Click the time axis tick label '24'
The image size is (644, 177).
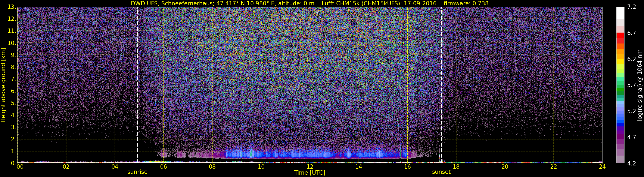coord(602,167)
